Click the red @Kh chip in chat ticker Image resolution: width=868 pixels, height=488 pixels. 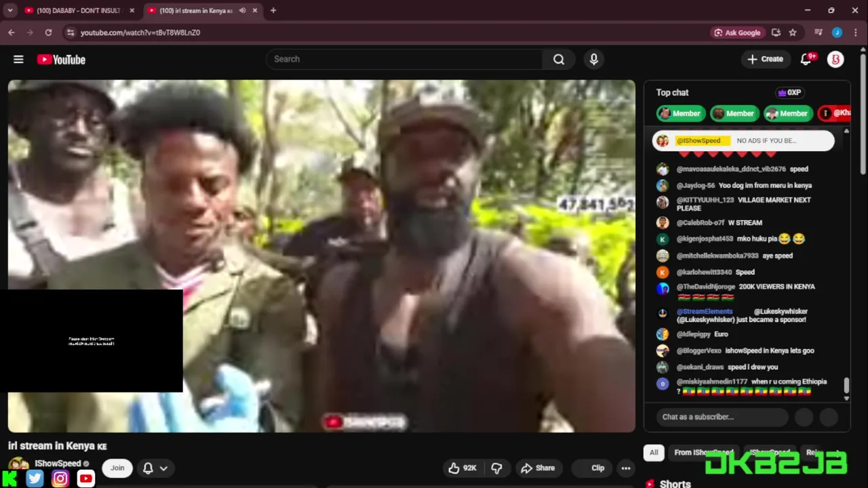click(x=834, y=113)
